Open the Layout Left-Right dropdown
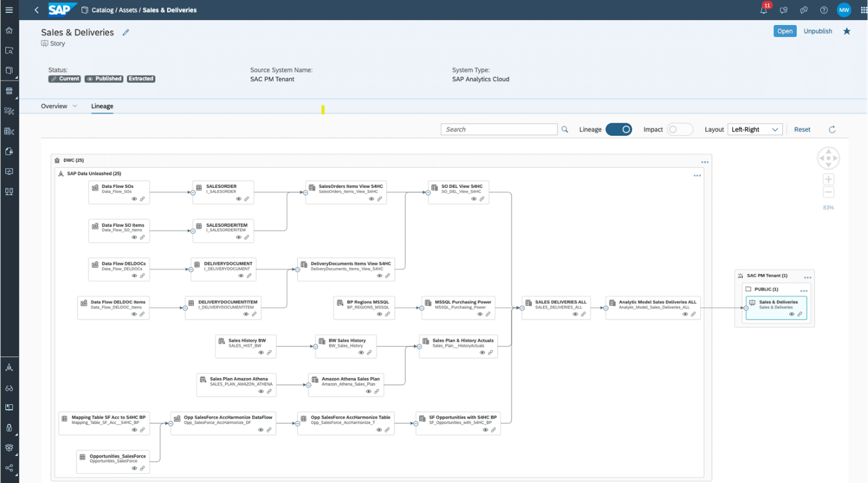This screenshot has height=483, width=868. coord(755,129)
